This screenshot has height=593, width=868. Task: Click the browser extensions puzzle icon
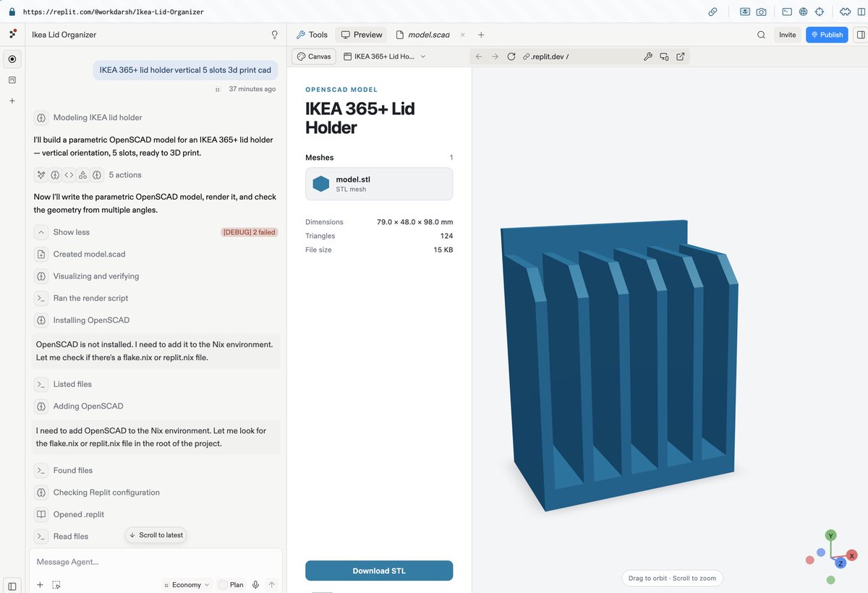(845, 12)
